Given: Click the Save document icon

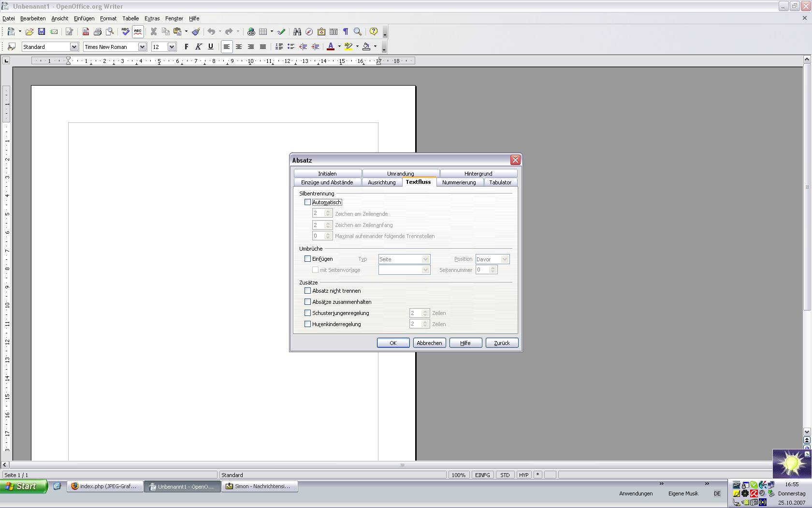Looking at the screenshot, I should point(42,32).
